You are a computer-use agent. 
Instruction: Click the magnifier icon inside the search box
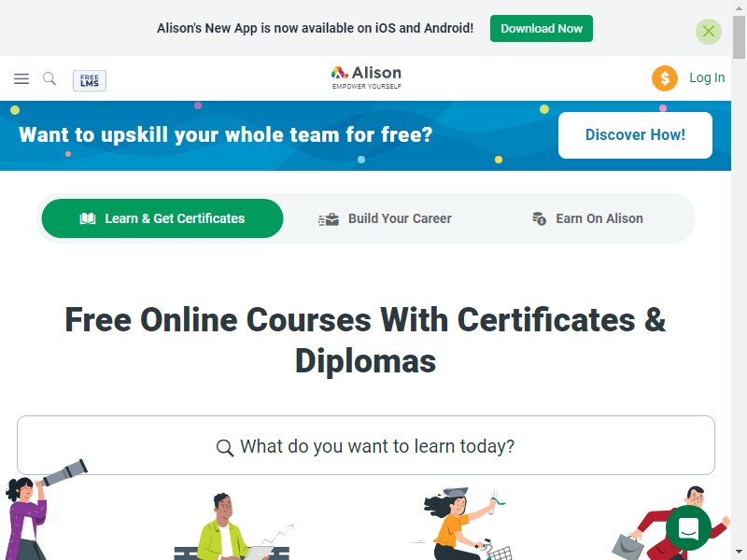[225, 448]
